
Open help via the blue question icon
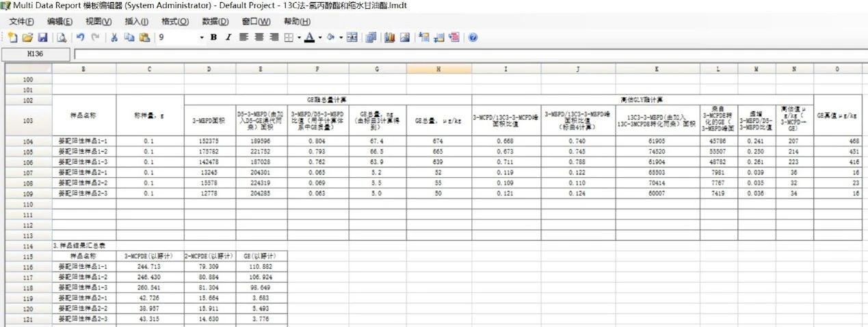(x=473, y=37)
